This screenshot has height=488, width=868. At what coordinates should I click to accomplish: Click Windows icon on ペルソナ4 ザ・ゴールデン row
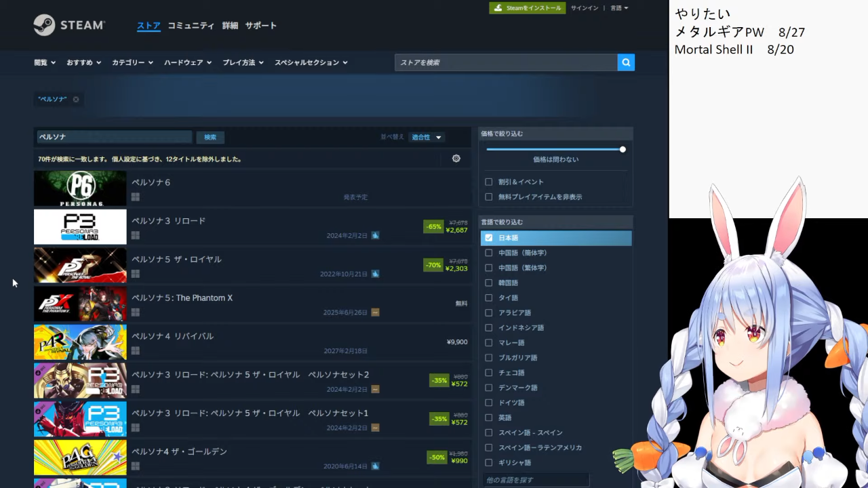[x=136, y=466]
